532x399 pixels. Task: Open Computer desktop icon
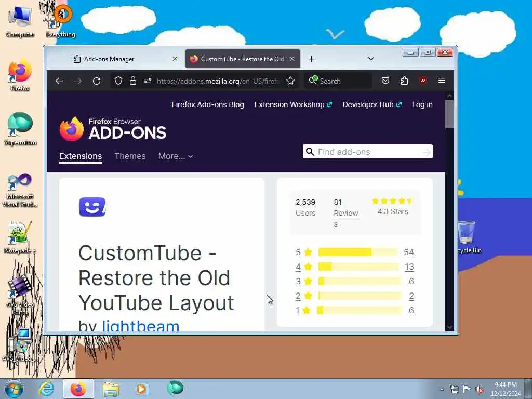20,21
